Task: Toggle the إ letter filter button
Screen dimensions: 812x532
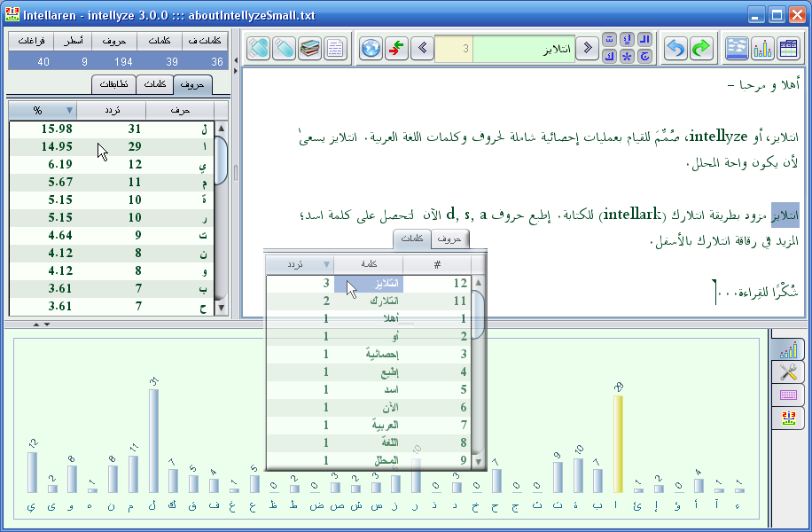Action: tap(627, 39)
